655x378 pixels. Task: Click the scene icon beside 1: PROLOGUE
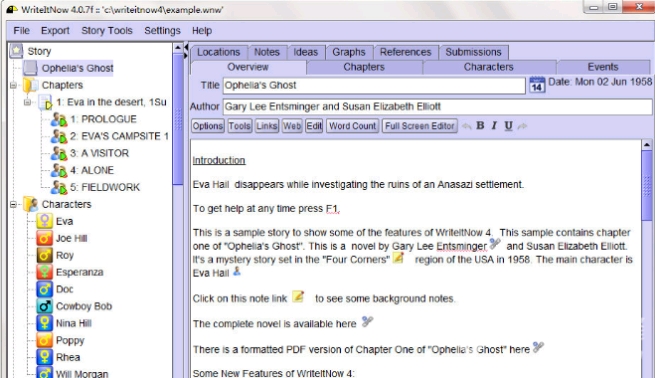[58, 119]
